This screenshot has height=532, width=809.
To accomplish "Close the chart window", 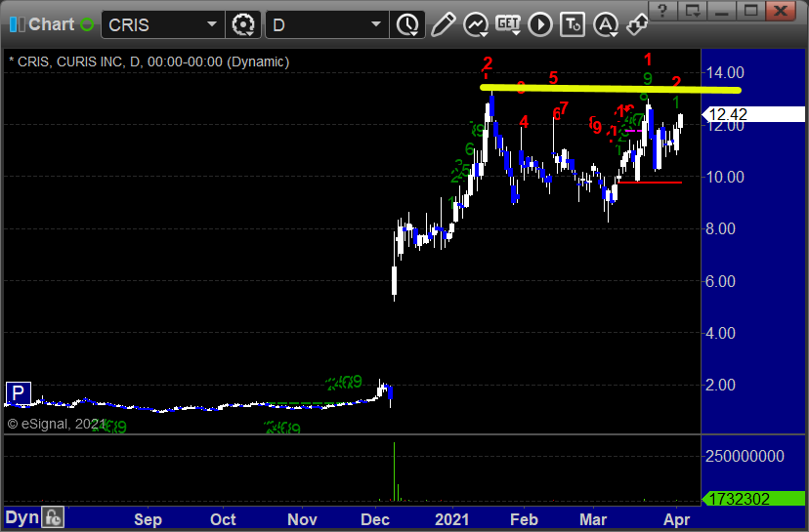I will [x=780, y=11].
